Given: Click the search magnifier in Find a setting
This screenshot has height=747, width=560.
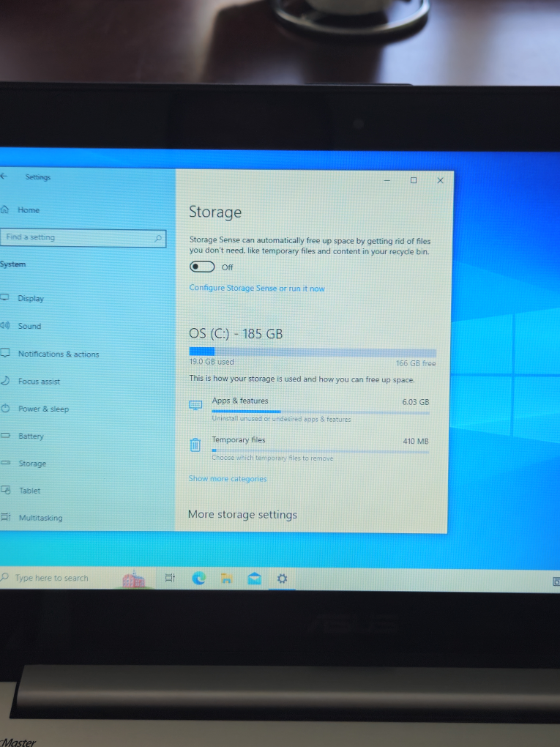Looking at the screenshot, I should click(x=157, y=238).
